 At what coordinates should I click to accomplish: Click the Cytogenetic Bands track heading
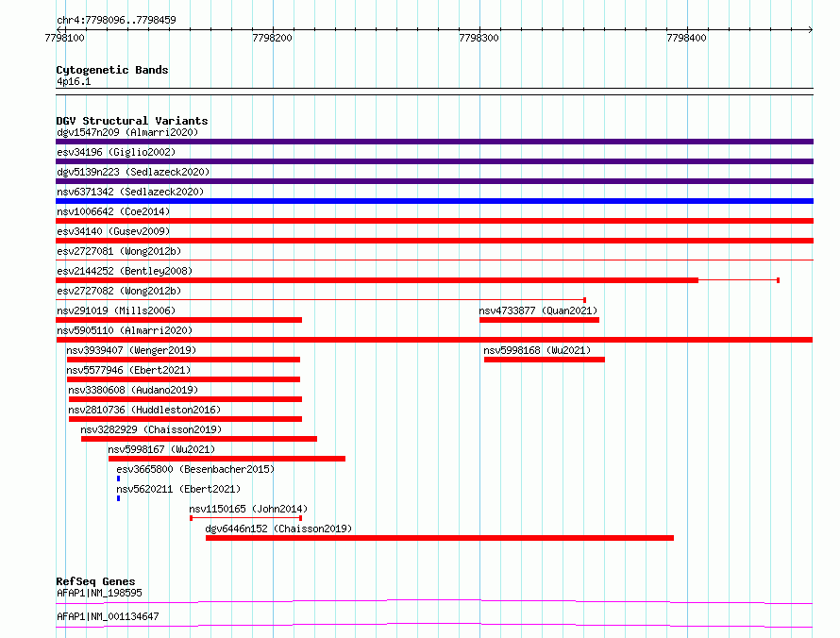[112, 70]
